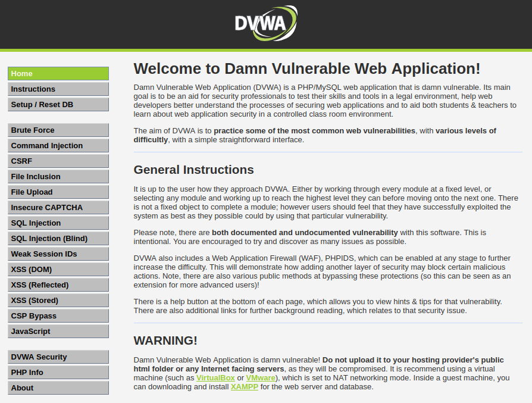Select SQL Injection (Blind) entry
The image size is (532, 403).
58,238
